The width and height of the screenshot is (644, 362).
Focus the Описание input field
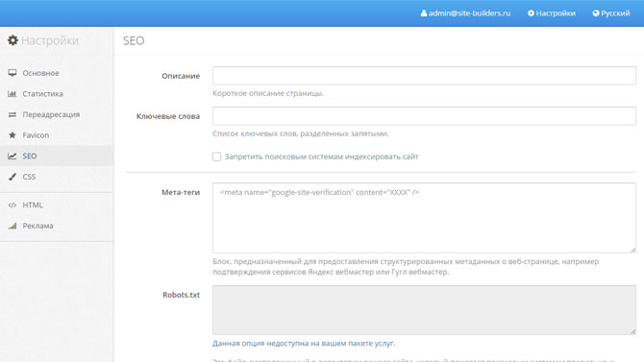424,76
